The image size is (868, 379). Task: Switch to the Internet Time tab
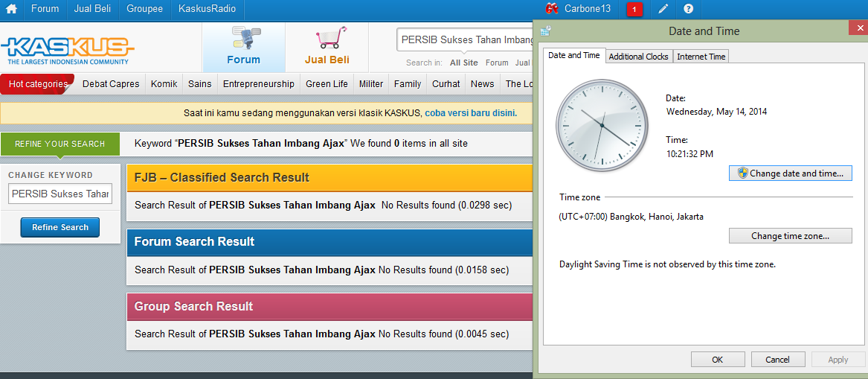pos(701,57)
